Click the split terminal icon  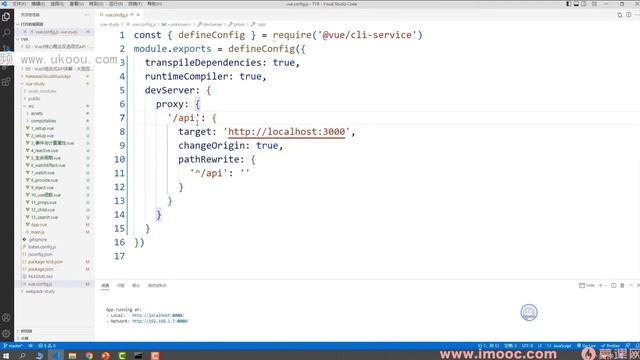[613, 285]
